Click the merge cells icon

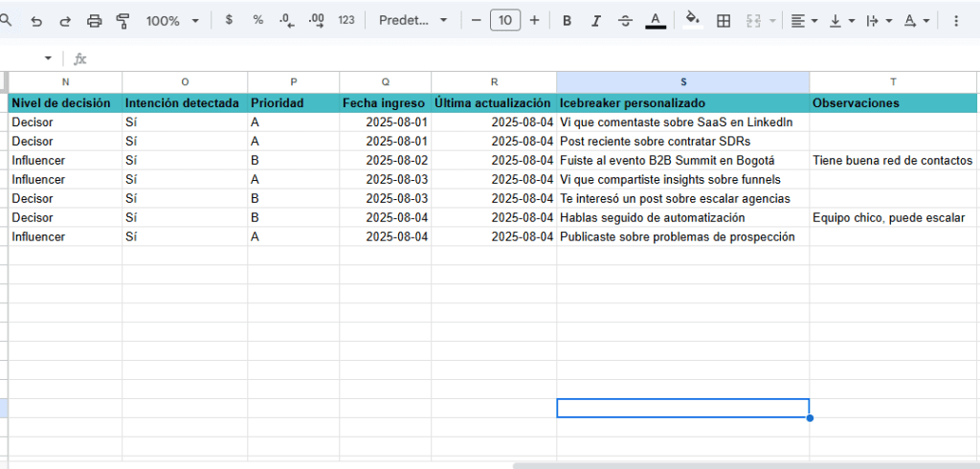tap(753, 21)
